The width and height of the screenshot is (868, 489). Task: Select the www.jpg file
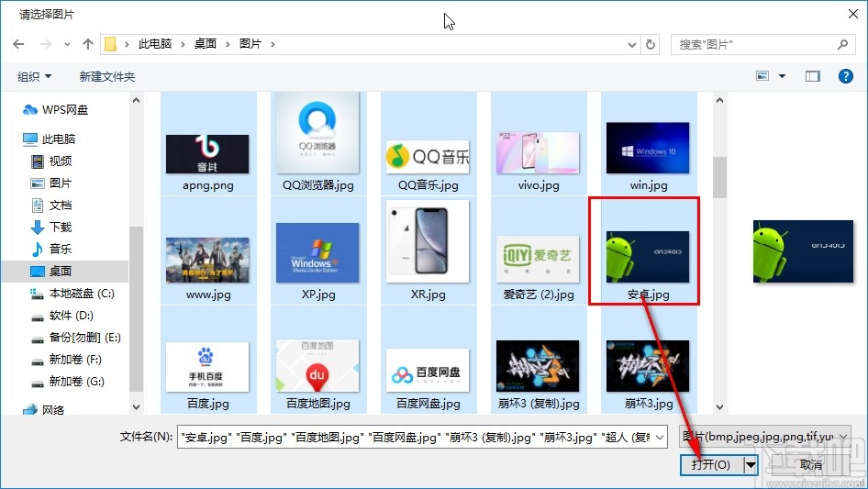(208, 250)
